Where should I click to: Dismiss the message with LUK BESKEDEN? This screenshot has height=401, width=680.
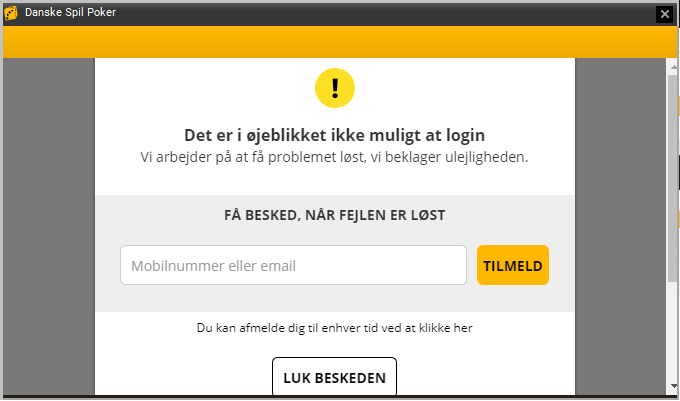pyautogui.click(x=334, y=377)
